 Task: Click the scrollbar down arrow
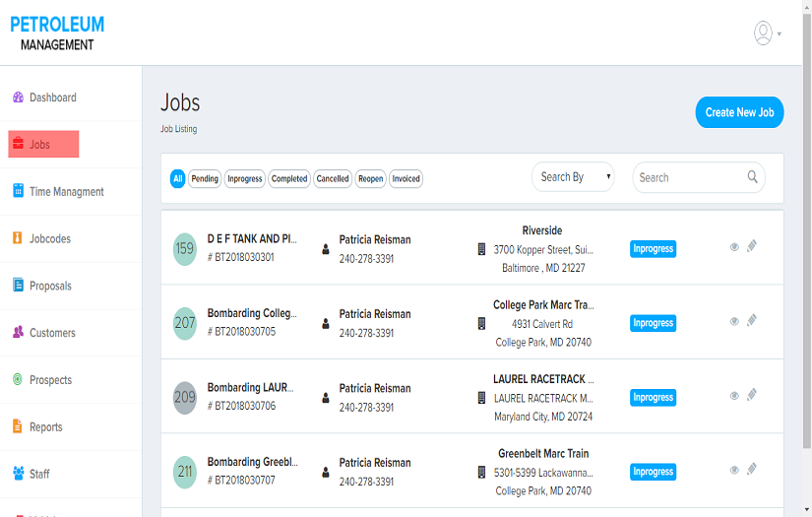coord(806,510)
